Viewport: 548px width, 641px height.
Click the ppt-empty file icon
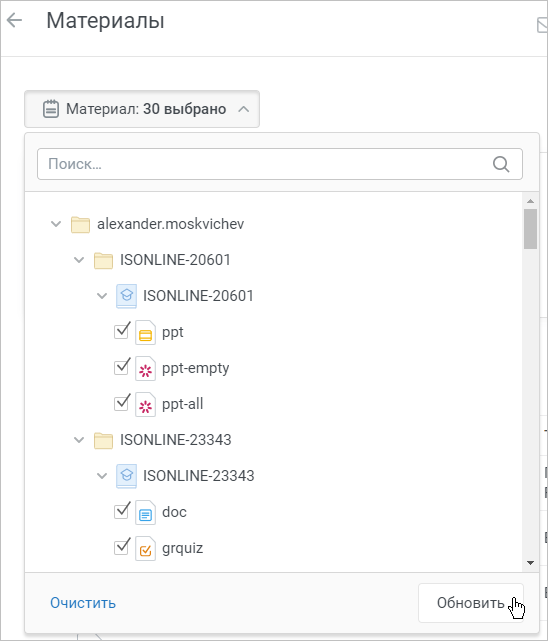145,368
